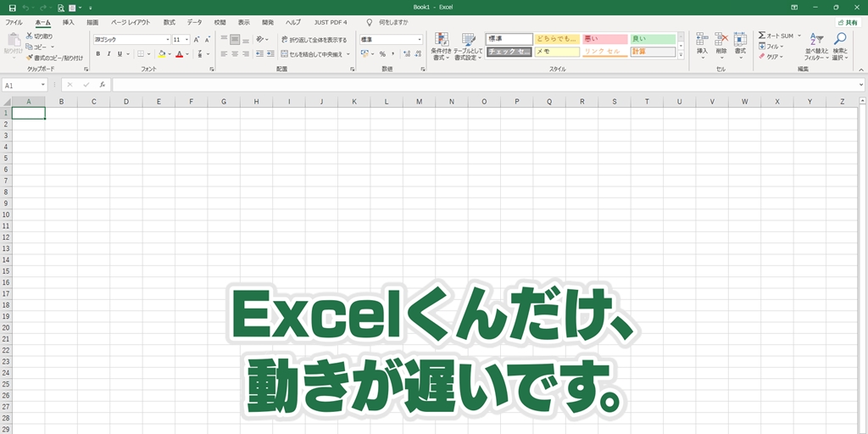The height and width of the screenshot is (434, 868).
Task: Open the number format (標準) dropdown
Action: point(419,40)
